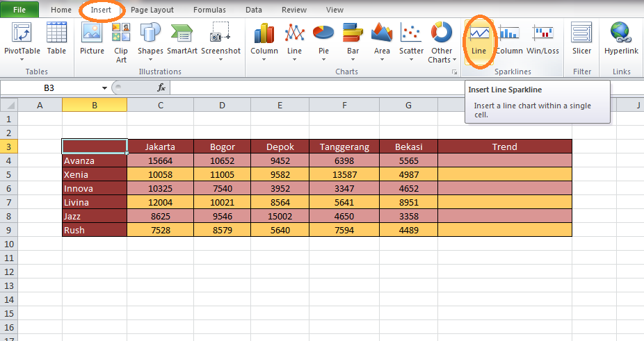Select cell containing 15002
The image size is (644, 341).
tap(280, 216)
